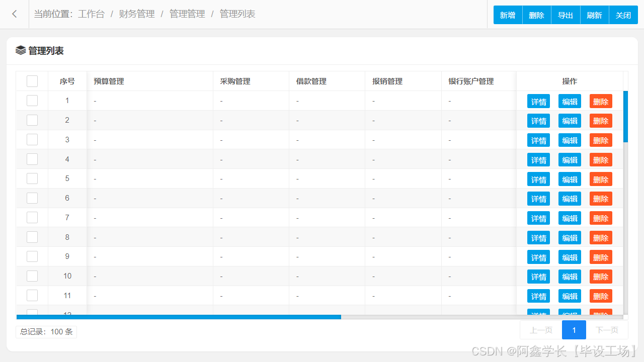Click 编辑 for row 1
Screen dimensions: 644x362
570,101
